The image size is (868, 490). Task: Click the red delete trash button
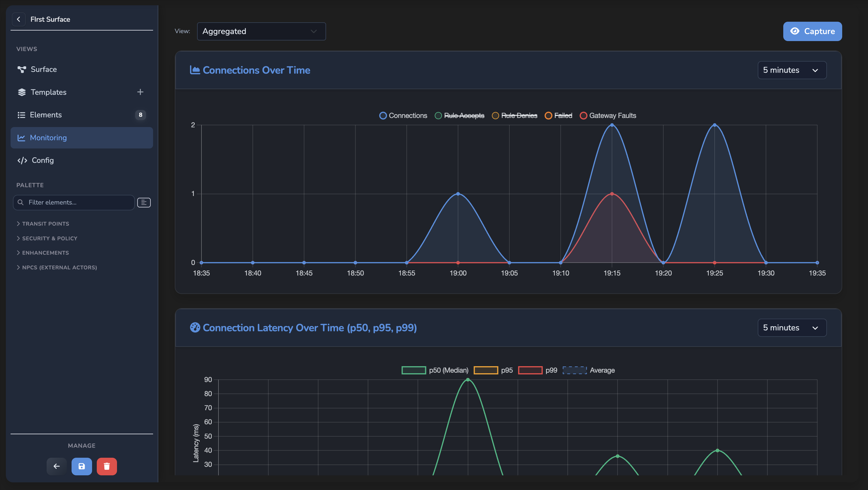[107, 467]
